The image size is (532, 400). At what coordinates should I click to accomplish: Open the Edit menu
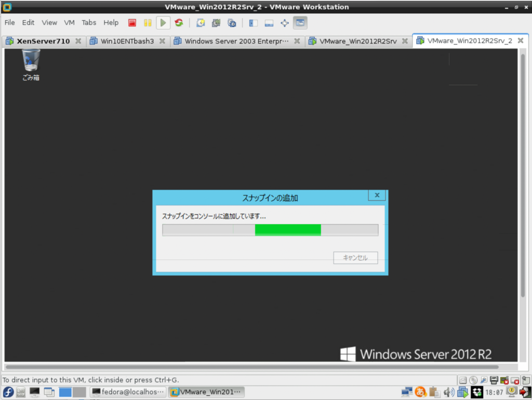(28, 22)
